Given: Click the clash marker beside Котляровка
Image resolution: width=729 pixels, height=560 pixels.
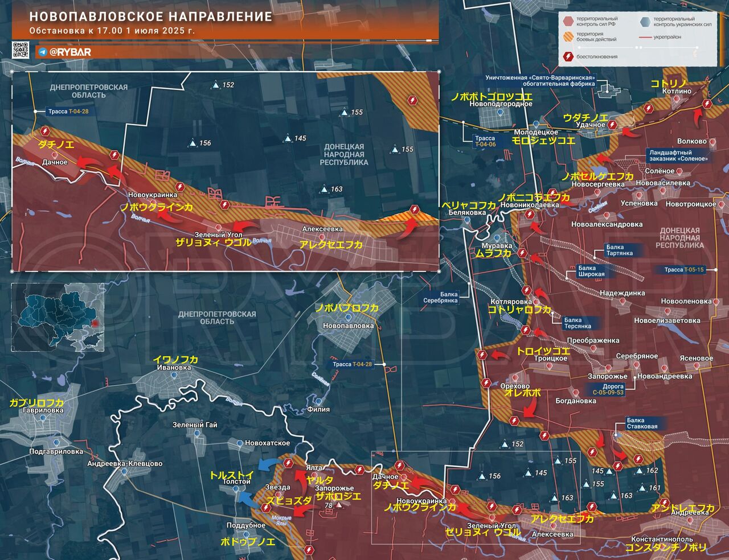Looking at the screenshot, I should pyautogui.click(x=527, y=291).
